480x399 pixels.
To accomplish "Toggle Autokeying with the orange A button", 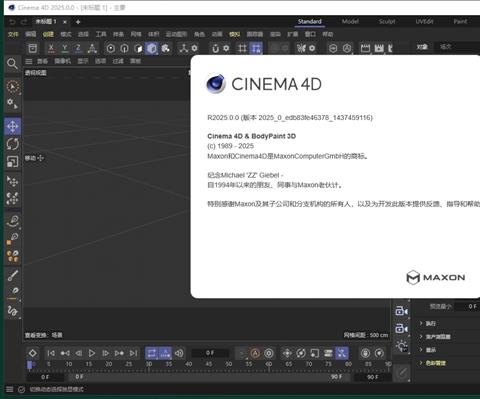I will tap(255, 353).
